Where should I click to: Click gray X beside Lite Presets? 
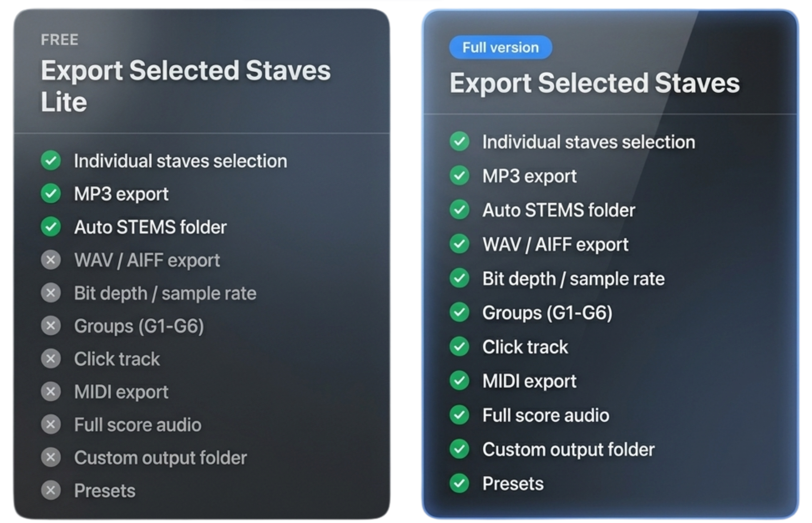(51, 490)
